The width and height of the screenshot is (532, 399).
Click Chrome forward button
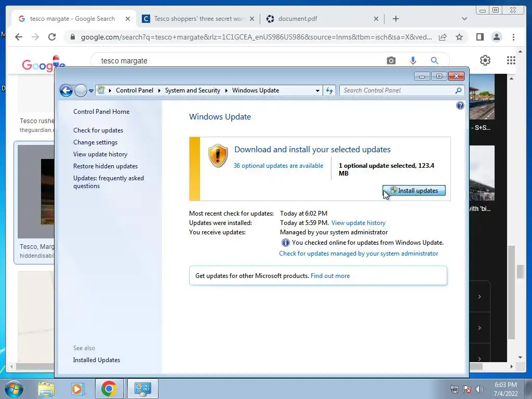pos(35,37)
